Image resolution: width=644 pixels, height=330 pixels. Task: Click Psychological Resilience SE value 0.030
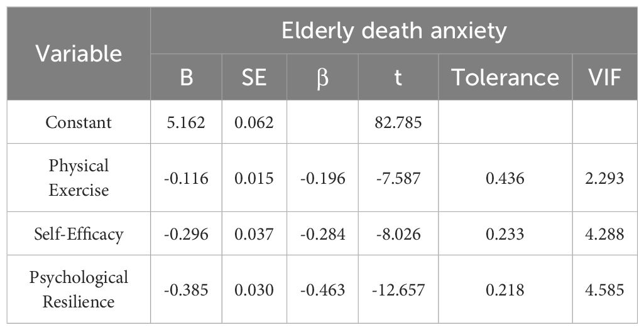[x=254, y=290]
